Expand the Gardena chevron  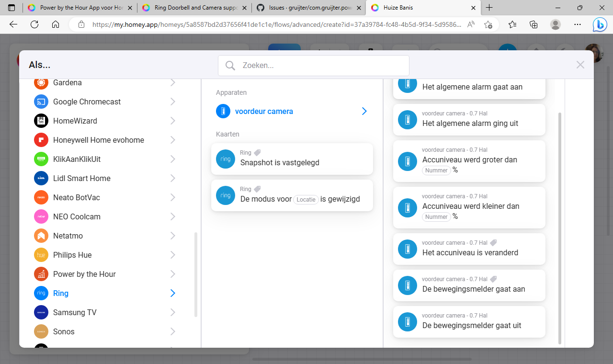[x=173, y=82]
